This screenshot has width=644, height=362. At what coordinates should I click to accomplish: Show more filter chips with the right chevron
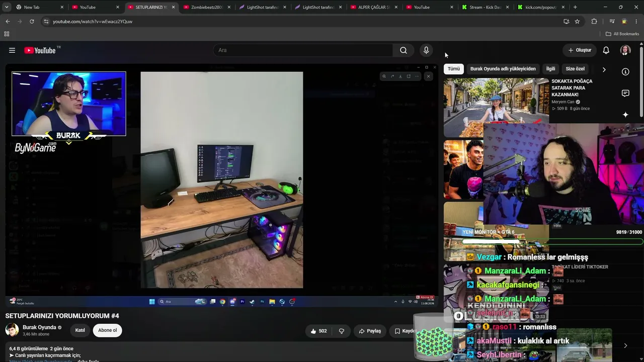coord(604,69)
